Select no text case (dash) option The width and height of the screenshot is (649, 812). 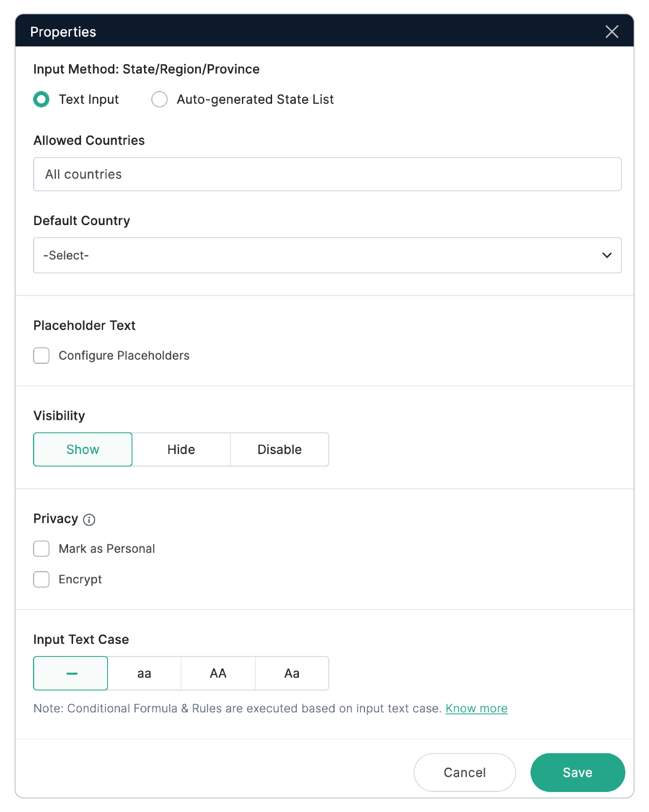[x=71, y=674]
